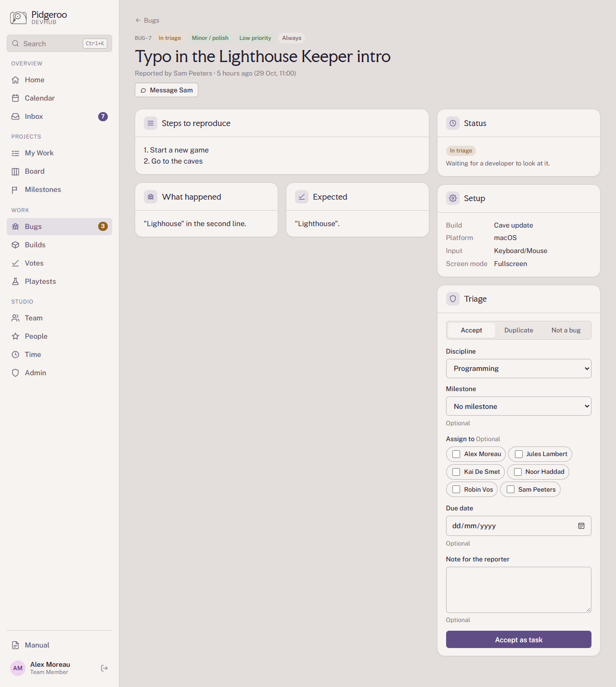Click the Minor / polish severity tag
616x687 pixels.
(210, 38)
